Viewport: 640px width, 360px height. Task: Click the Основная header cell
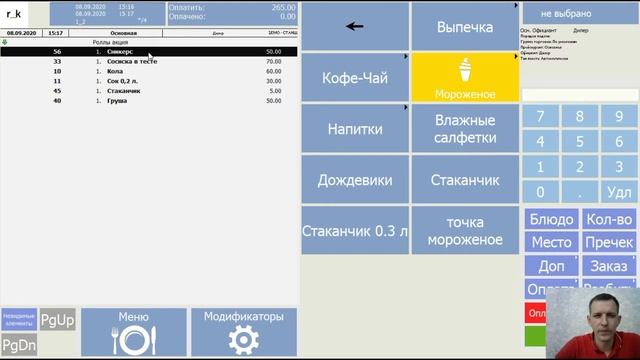point(116,33)
